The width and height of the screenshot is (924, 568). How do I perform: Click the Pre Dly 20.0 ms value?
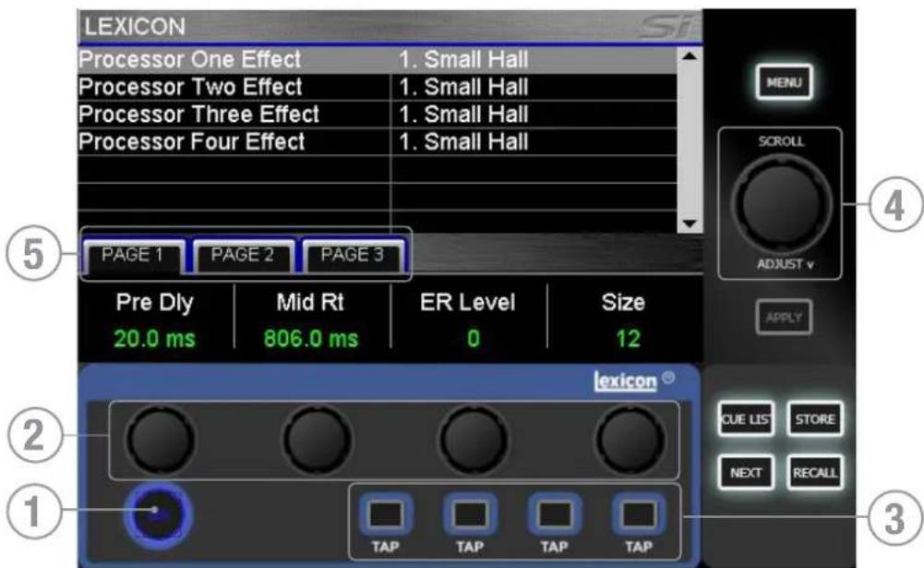pos(154,339)
